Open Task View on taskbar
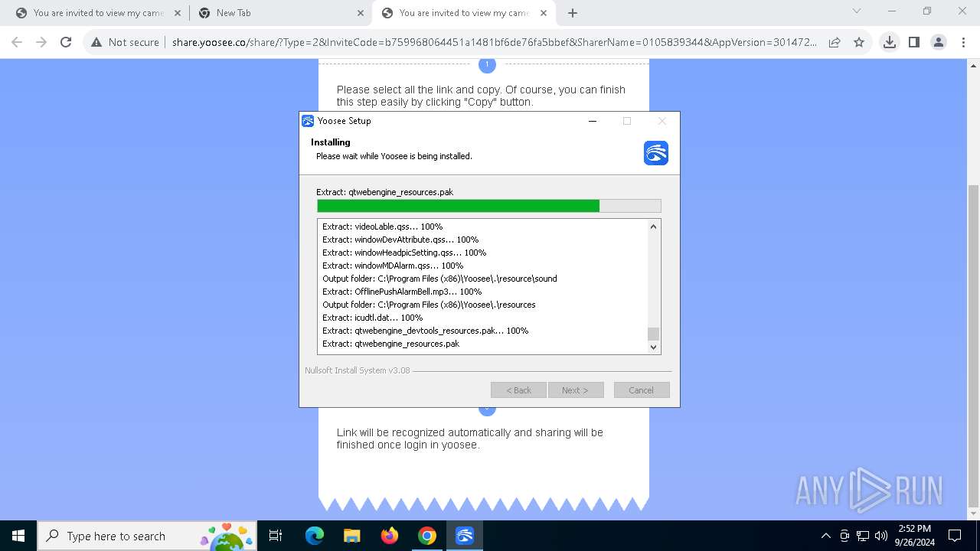Viewport: 980px width, 551px height. click(276, 536)
